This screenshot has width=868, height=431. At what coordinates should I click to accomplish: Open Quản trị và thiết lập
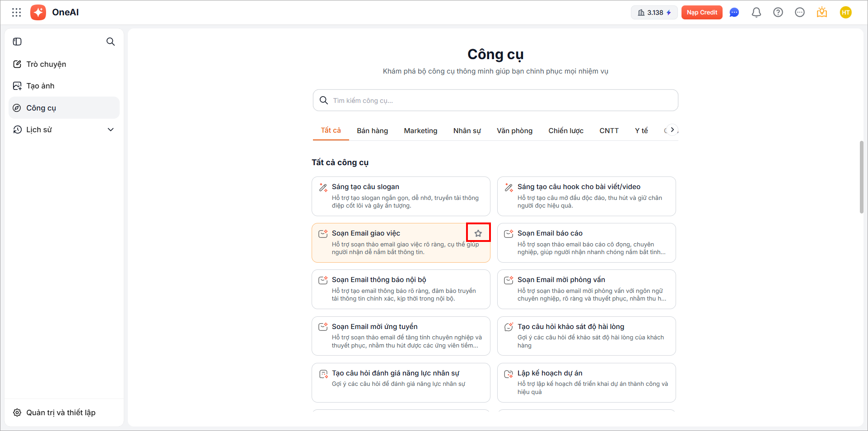tap(61, 412)
